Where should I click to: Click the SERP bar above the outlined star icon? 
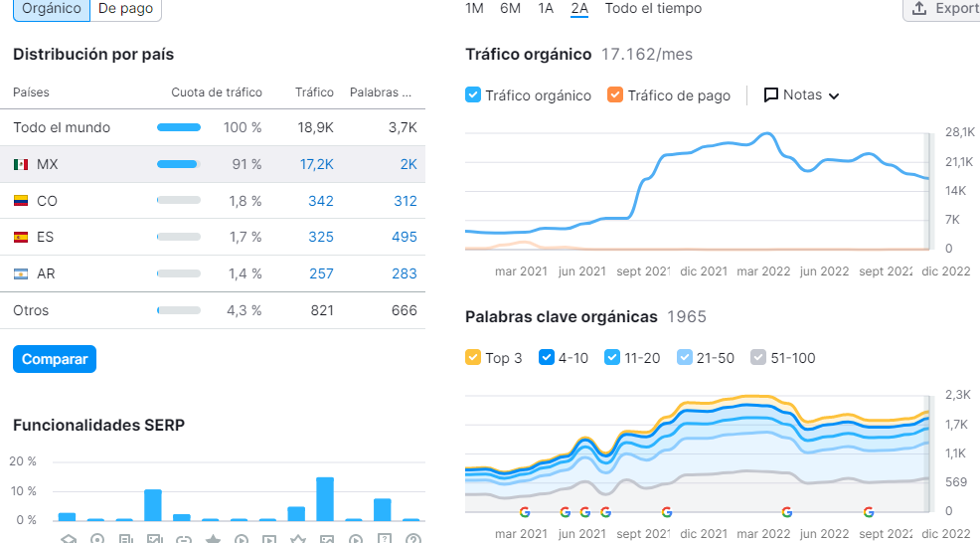tap(296, 513)
